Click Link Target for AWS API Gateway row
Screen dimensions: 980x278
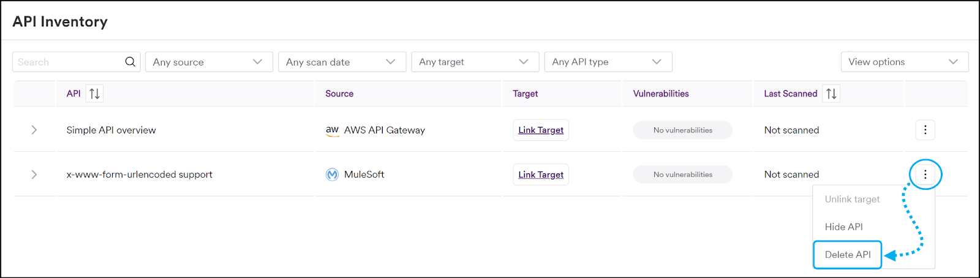coord(541,130)
